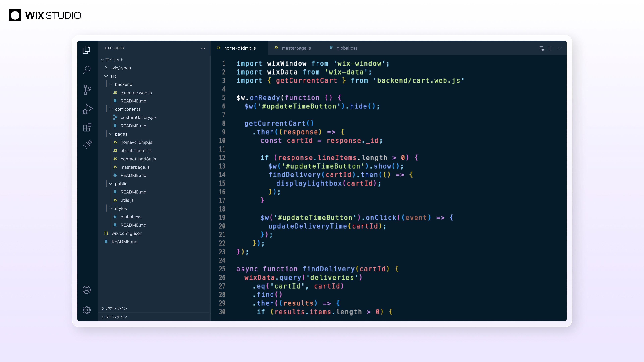Collapse the backend folder chevron
The width and height of the screenshot is (644, 362).
tap(111, 84)
